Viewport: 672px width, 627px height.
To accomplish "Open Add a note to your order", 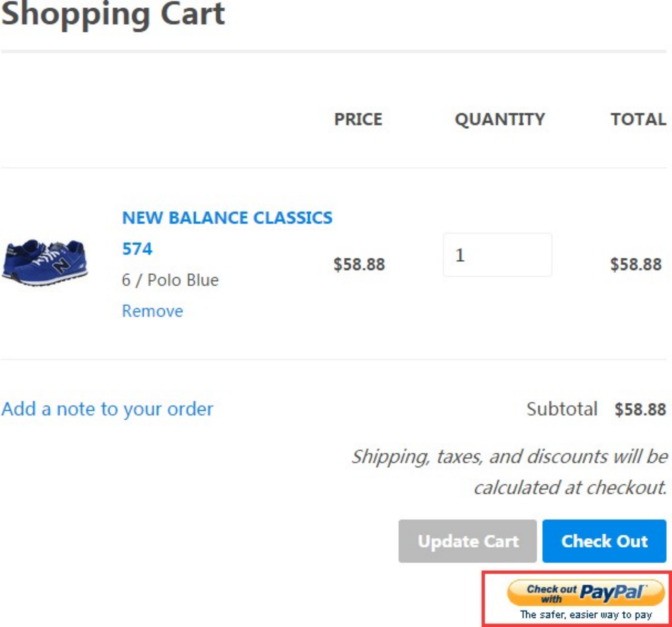I will pyautogui.click(x=107, y=409).
